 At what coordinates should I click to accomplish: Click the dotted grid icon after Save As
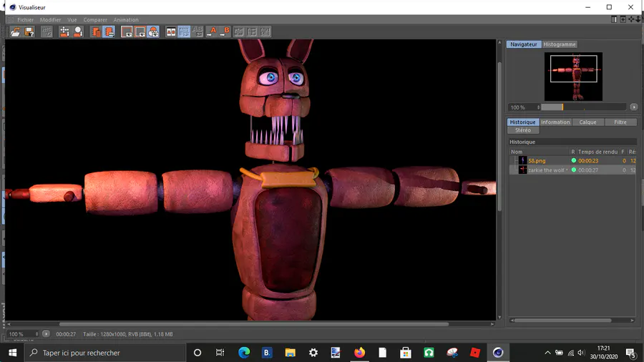47,32
